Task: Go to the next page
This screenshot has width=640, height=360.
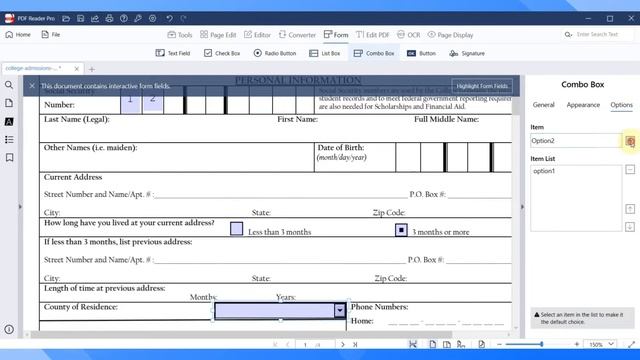Action: (x=342, y=344)
